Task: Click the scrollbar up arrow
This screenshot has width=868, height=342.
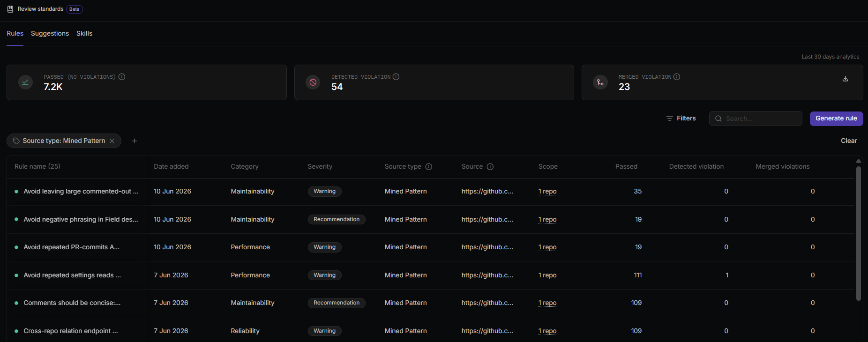Action: coord(859,161)
